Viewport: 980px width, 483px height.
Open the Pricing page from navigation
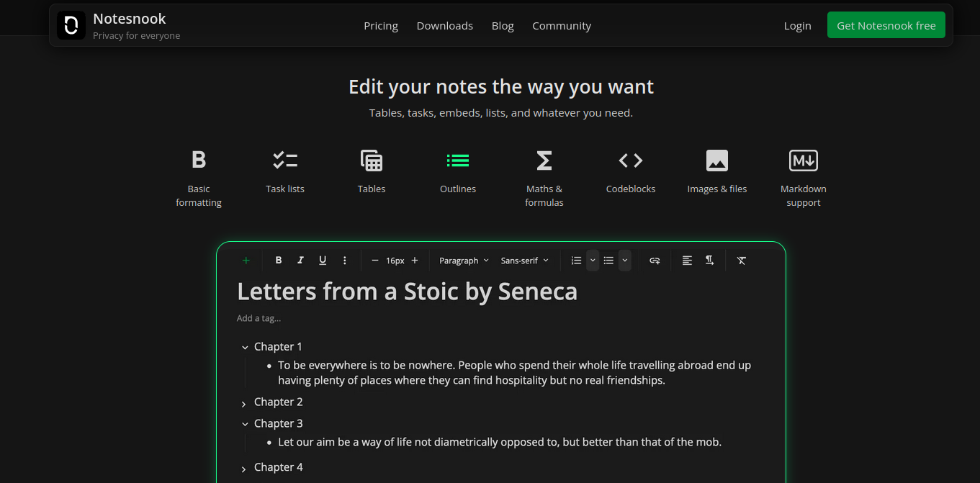click(x=381, y=26)
